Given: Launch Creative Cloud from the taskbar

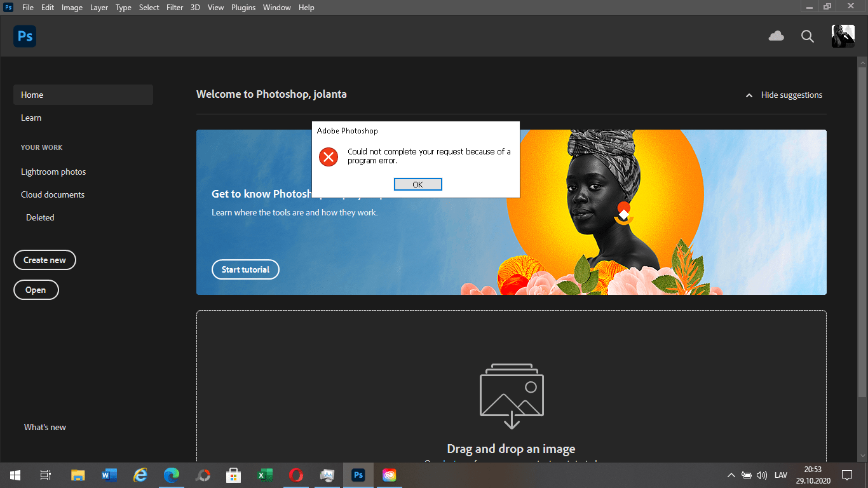Looking at the screenshot, I should tap(390, 475).
